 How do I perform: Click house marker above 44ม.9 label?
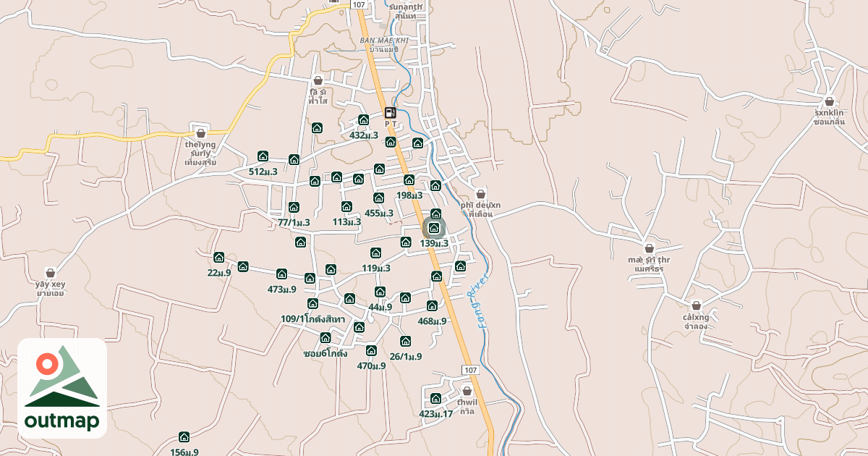tap(380, 292)
